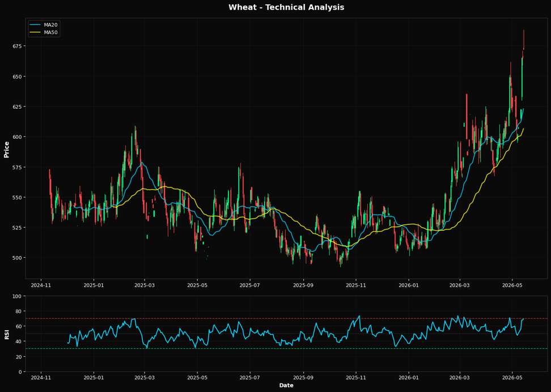Click 2025-01 date under the price chart
This screenshot has height=392, width=551.
pyautogui.click(x=94, y=285)
